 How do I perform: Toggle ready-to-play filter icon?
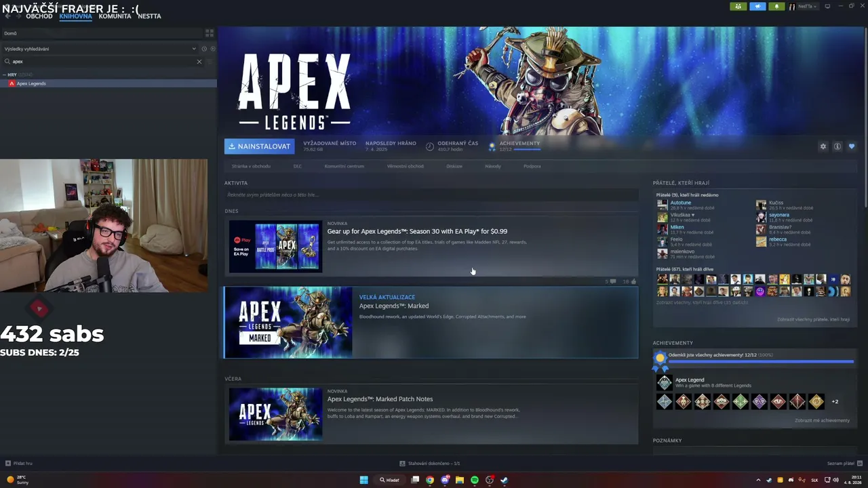pyautogui.click(x=213, y=49)
